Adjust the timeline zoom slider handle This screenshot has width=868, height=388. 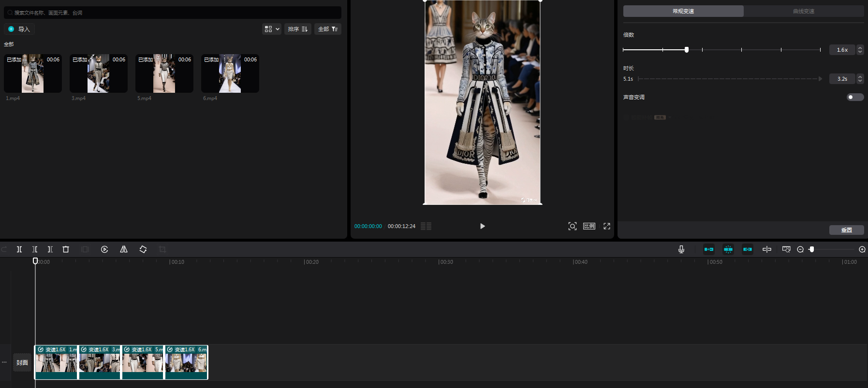coord(811,249)
